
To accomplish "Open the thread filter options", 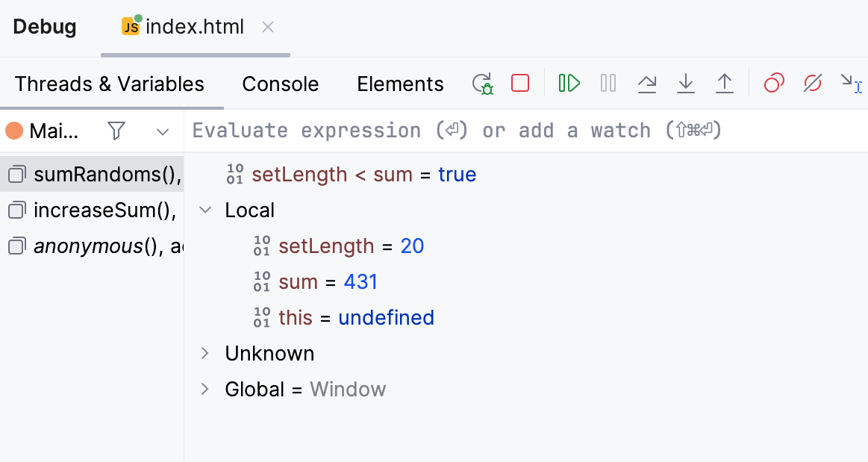I will click(x=116, y=131).
